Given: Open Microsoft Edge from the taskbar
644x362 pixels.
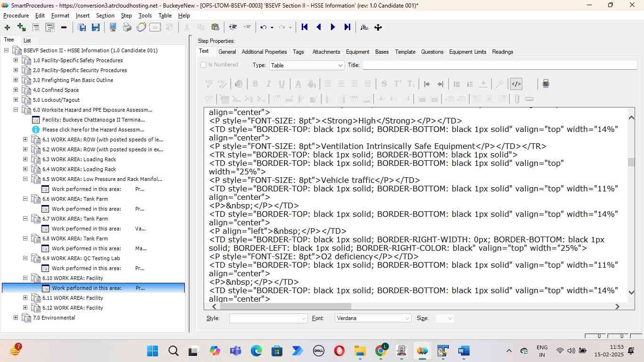Looking at the screenshot, I should (x=256, y=351).
